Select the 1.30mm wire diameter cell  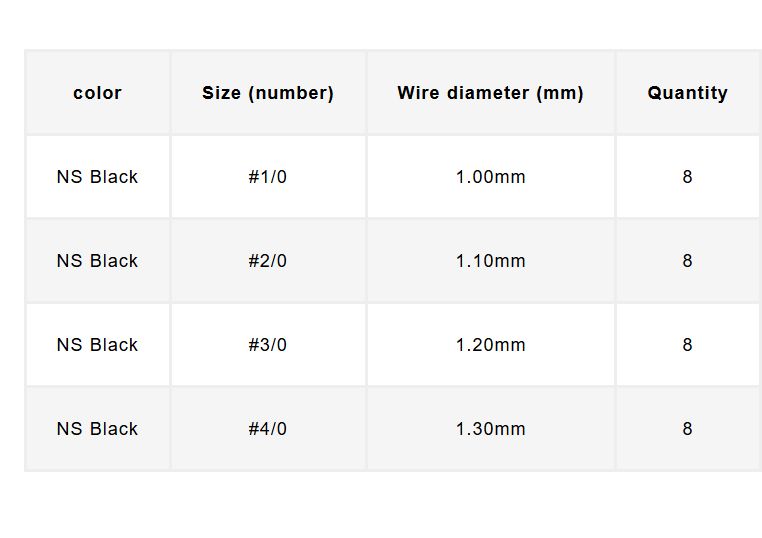pyautogui.click(x=490, y=429)
